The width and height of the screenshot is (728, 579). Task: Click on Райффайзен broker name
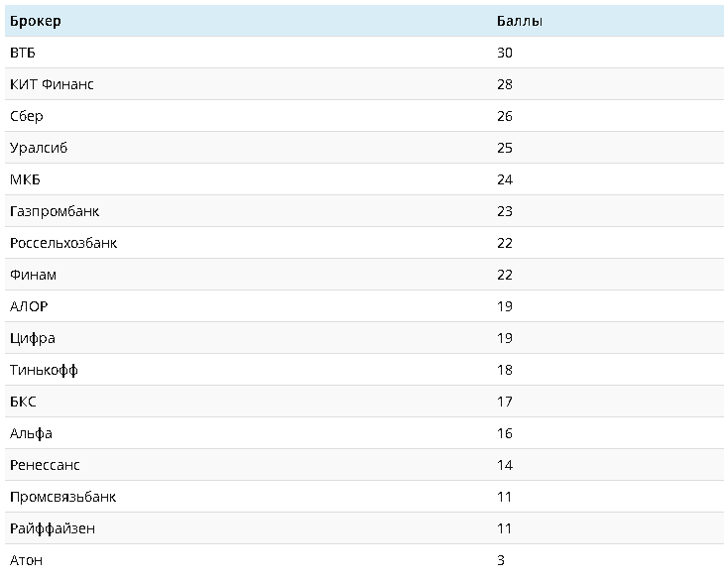pyautogui.click(x=53, y=528)
